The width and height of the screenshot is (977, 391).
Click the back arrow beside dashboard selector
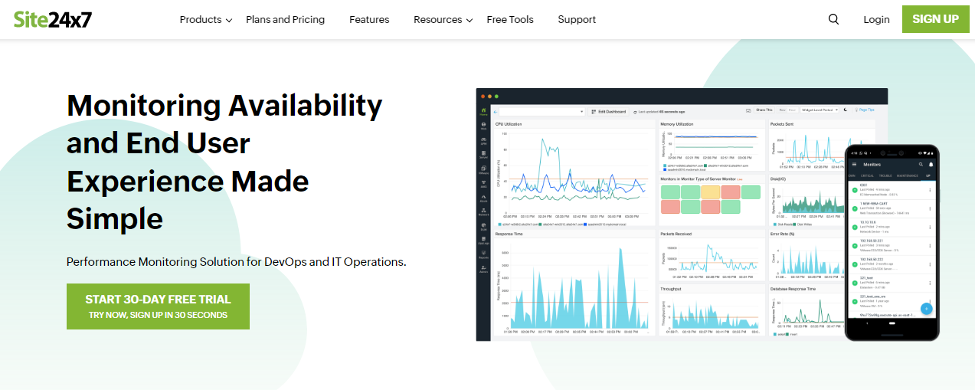pos(495,111)
